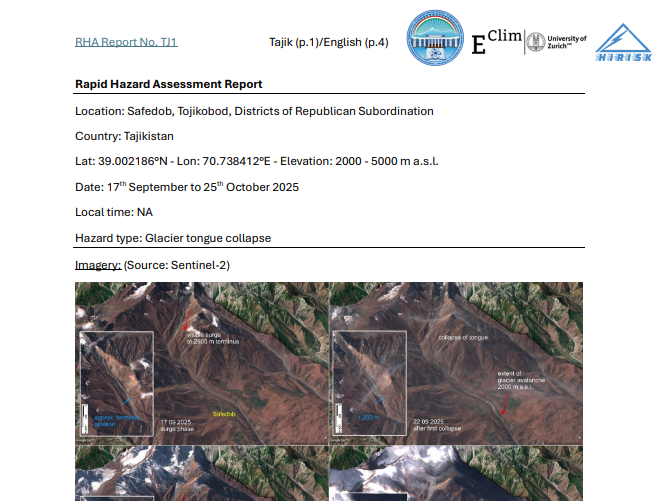Image resolution: width=663 pixels, height=501 pixels.
Task: Click the yellow Safedob label on map
Action: click(x=223, y=413)
